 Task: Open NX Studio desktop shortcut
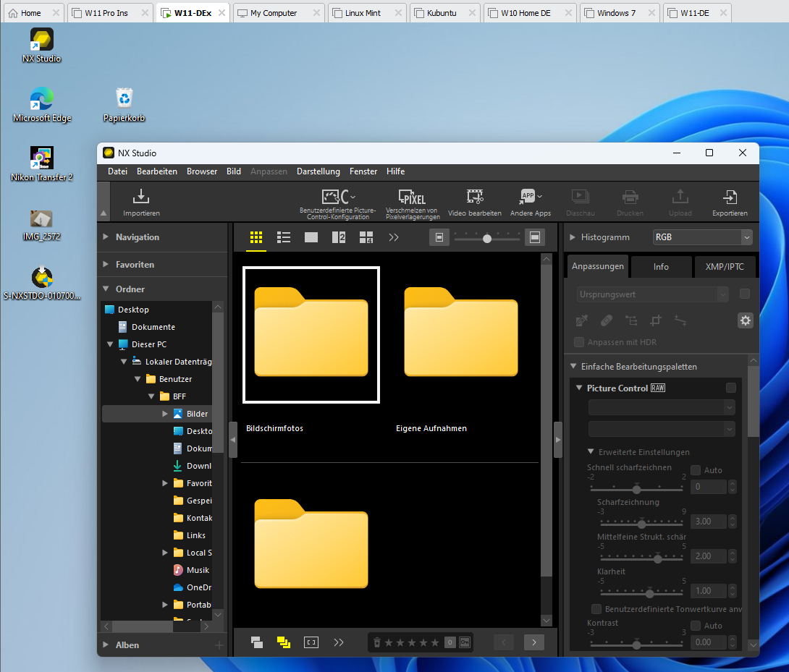click(x=42, y=46)
